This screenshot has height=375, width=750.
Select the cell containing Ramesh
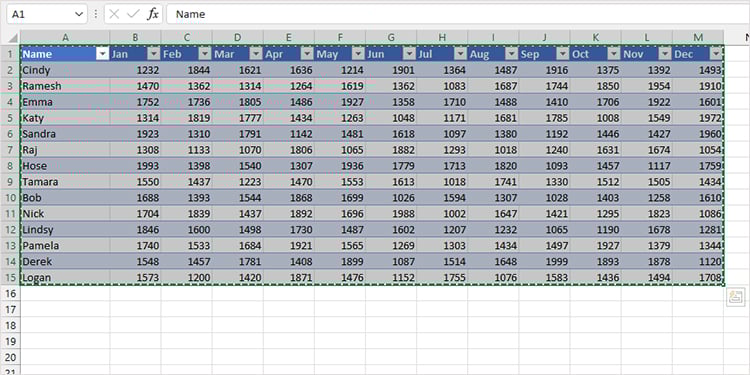click(x=65, y=86)
